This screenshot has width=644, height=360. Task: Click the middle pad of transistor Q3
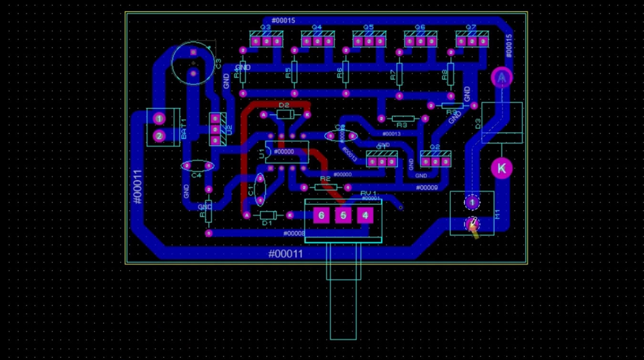pyautogui.click(x=266, y=42)
